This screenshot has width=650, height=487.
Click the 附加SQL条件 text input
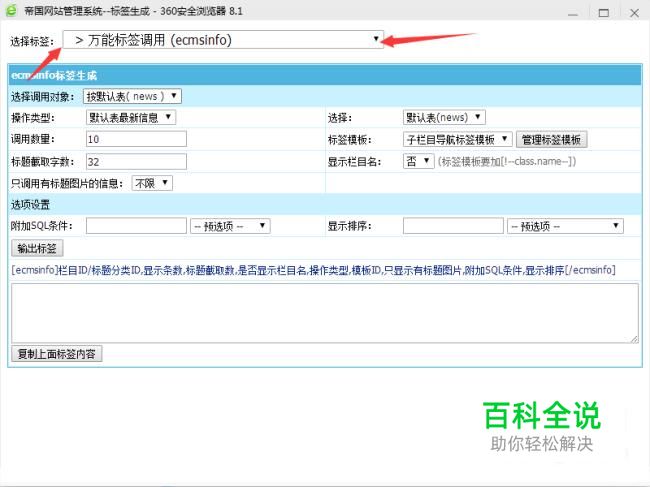tap(136, 226)
